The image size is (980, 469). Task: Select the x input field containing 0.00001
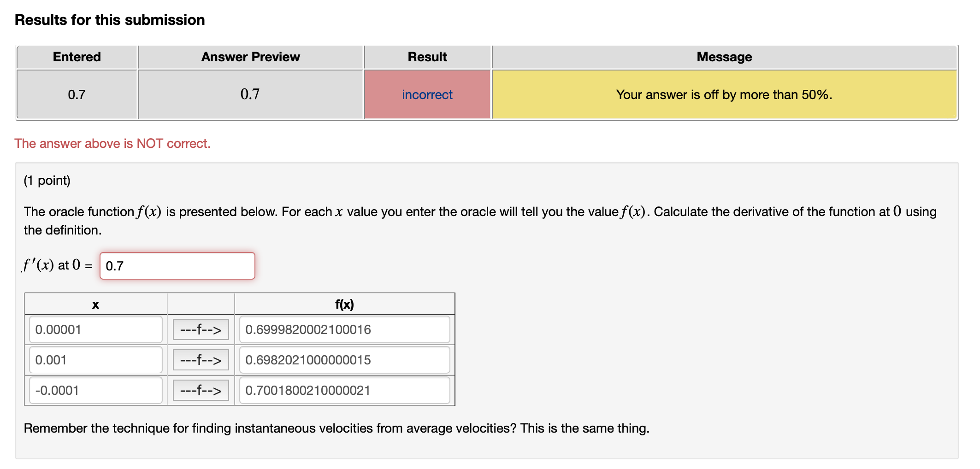(x=95, y=329)
